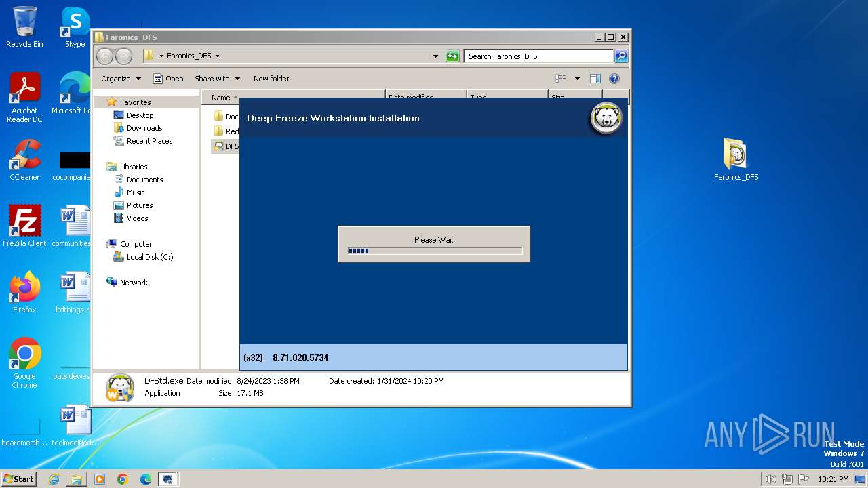Launch Acrobat Reader DC from the desktop
This screenshot has width=868, height=488.
pos(24,98)
